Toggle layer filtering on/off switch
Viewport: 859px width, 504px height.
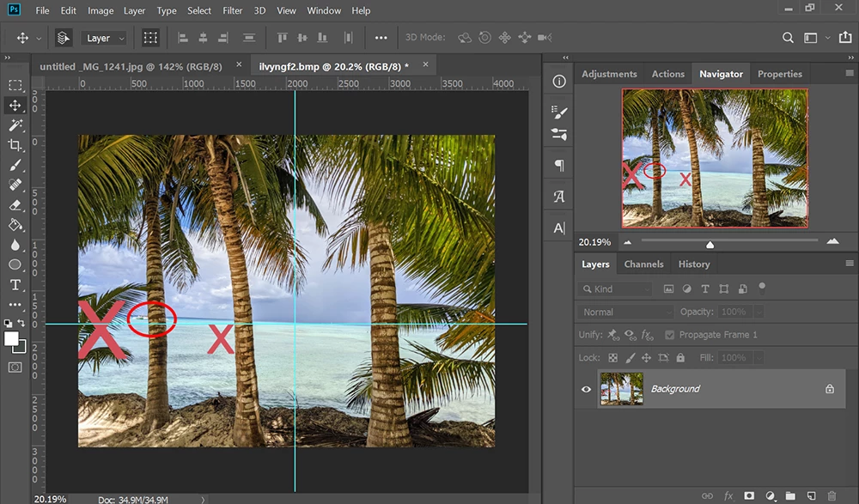[x=762, y=287]
